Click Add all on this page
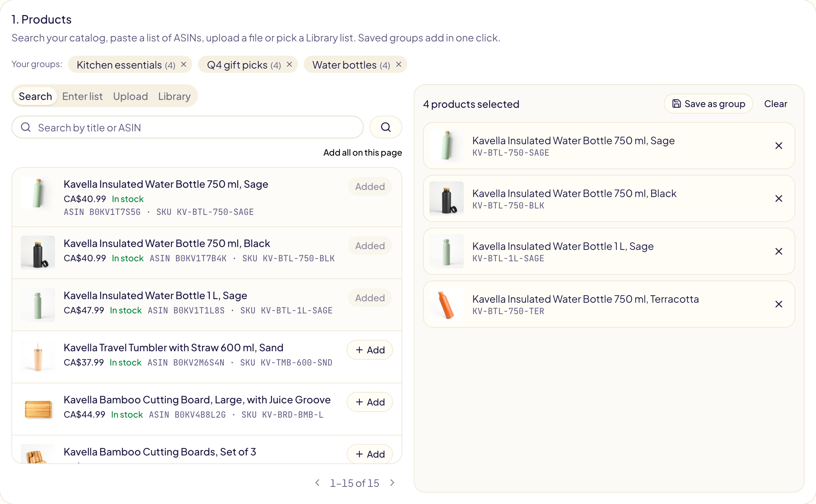Image resolution: width=816 pixels, height=504 pixels. click(363, 153)
